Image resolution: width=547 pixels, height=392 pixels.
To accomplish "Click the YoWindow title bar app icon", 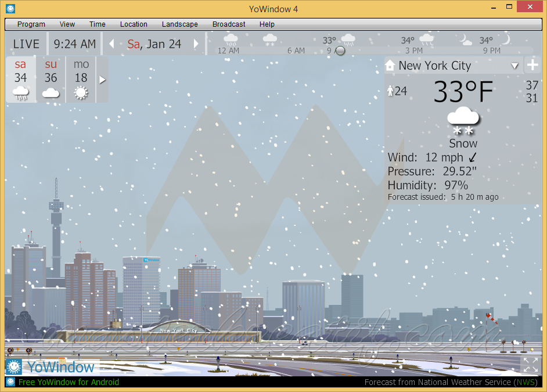I will click(x=10, y=9).
